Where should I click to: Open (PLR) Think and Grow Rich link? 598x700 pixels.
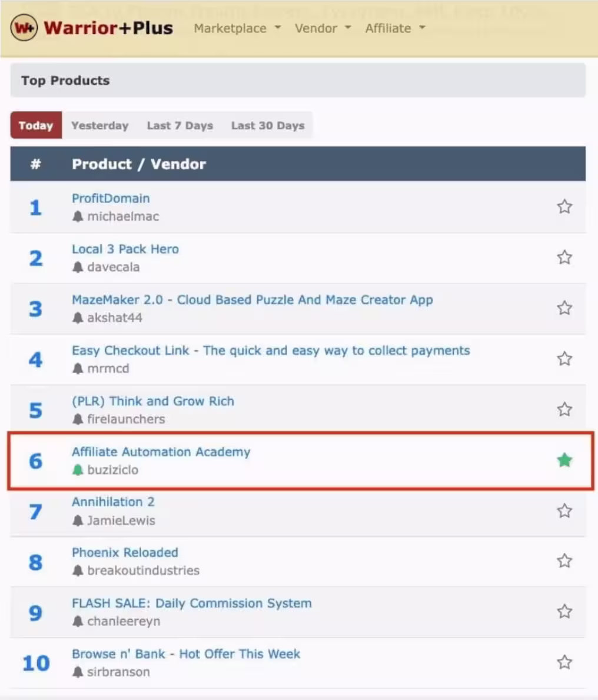[153, 401]
